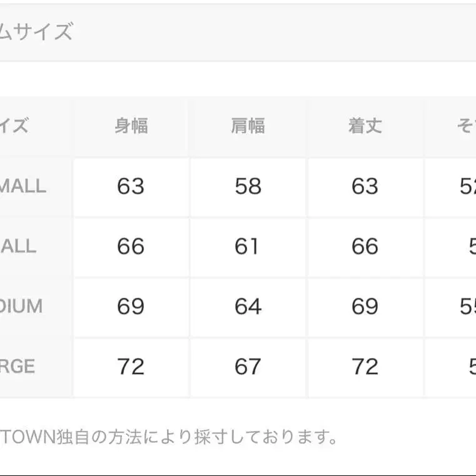This screenshot has height=476, width=476.
Task: Click the 着丈 value 69 cell
Action: point(365,306)
